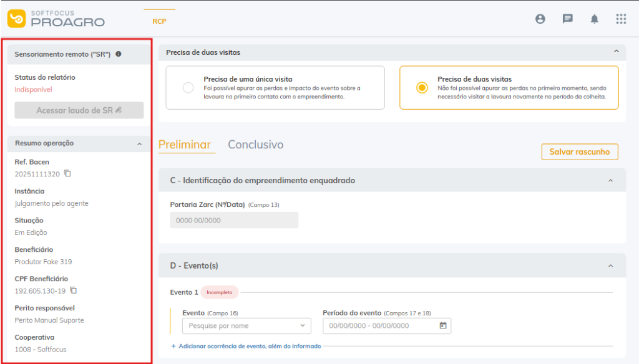Click the Salvar rascunho button
639x364 pixels.
tap(580, 152)
